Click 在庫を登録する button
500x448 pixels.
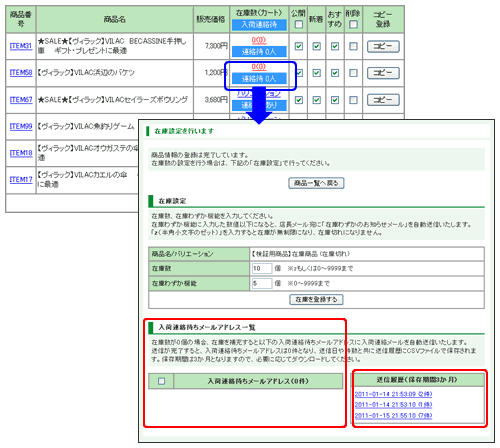[316, 299]
